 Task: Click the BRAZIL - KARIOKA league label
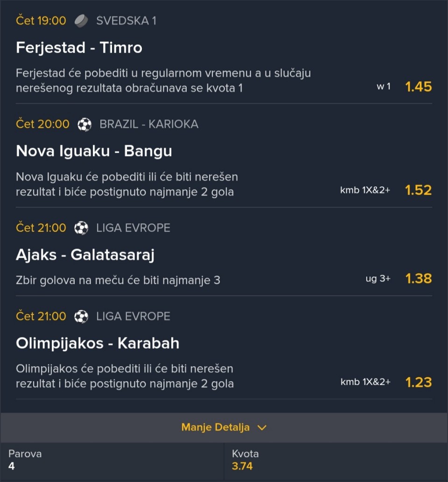(149, 124)
